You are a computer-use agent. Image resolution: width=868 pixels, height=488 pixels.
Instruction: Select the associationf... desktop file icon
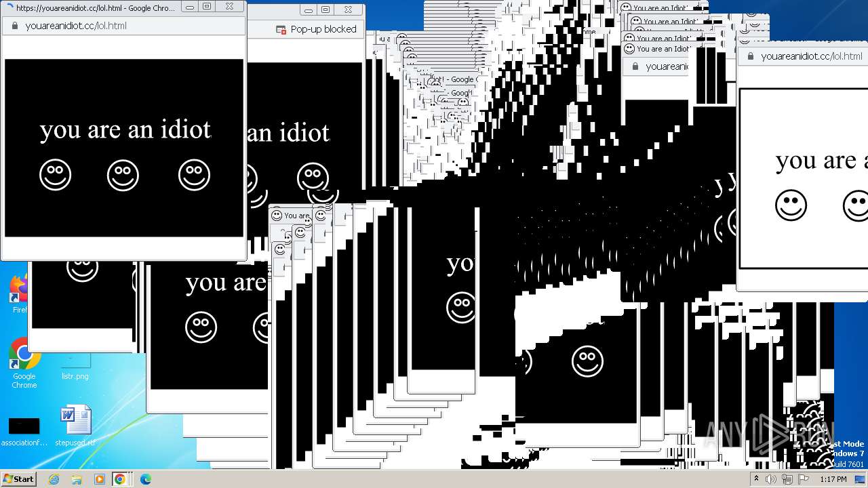click(24, 431)
